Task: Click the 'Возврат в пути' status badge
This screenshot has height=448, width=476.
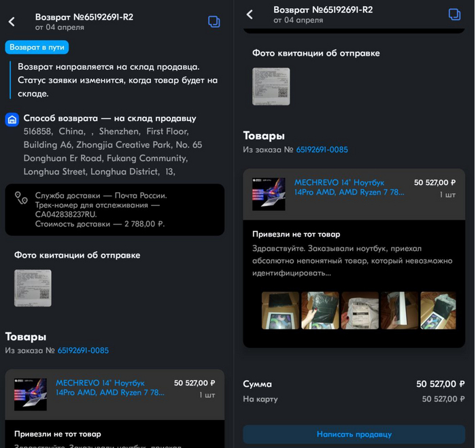Action: click(37, 48)
